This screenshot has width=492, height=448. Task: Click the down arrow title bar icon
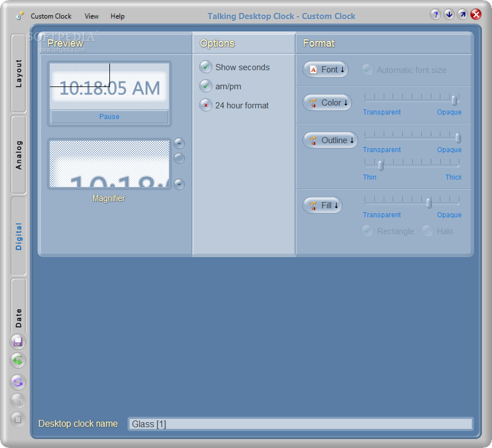click(x=449, y=15)
